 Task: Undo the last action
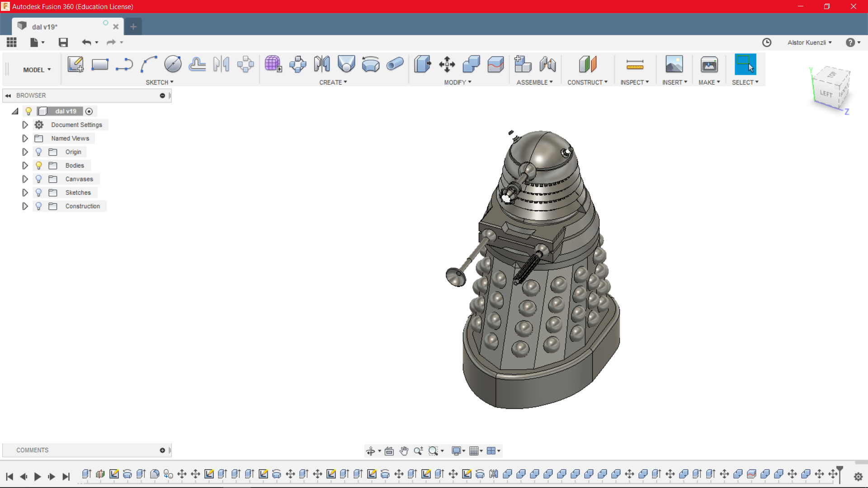(86, 42)
